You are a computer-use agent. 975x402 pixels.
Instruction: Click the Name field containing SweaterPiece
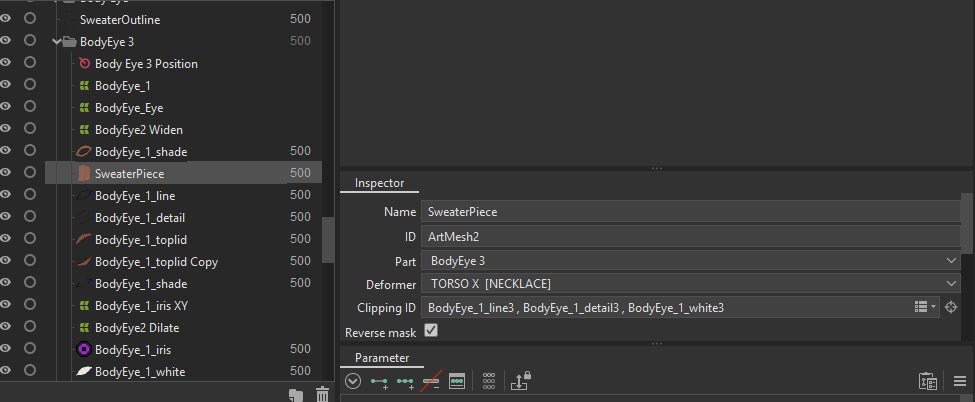click(x=691, y=212)
